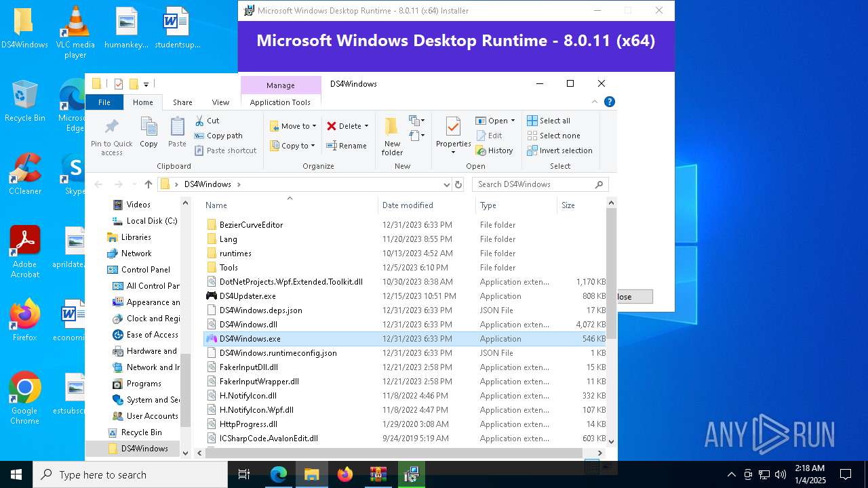Open Properties of selected file
The width and height of the screenshot is (868, 488).
pos(454,135)
